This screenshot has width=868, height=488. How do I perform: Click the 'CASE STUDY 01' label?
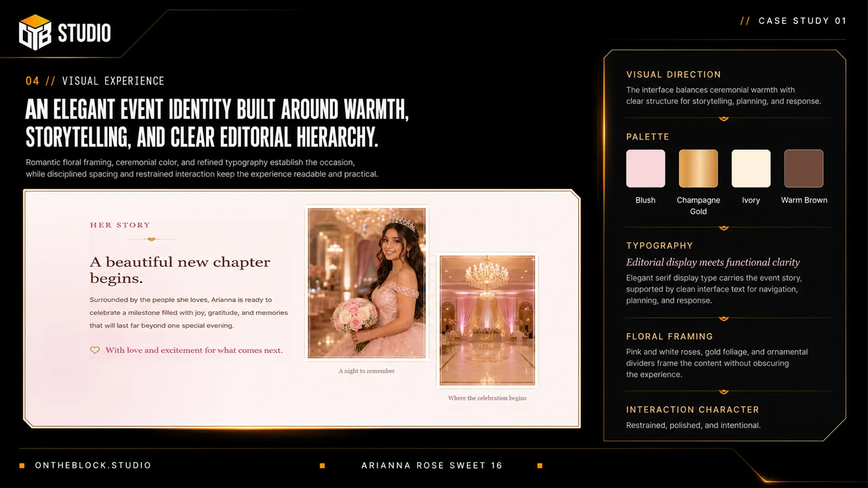pos(802,21)
